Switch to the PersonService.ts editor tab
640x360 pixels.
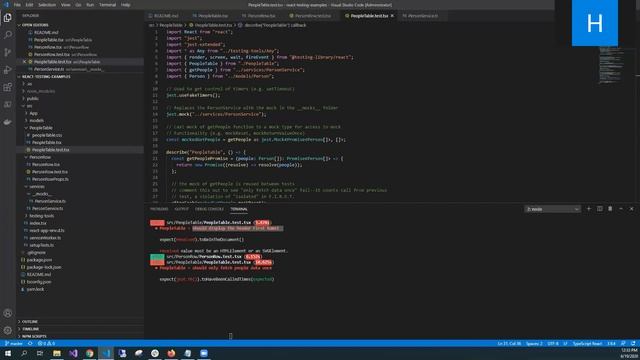click(422, 16)
